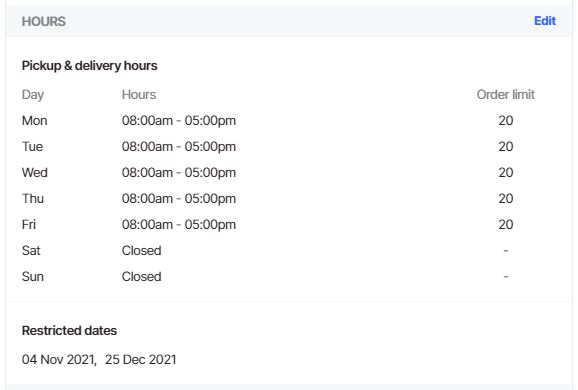Click the Sat day label
578x390 pixels.
[x=31, y=251]
